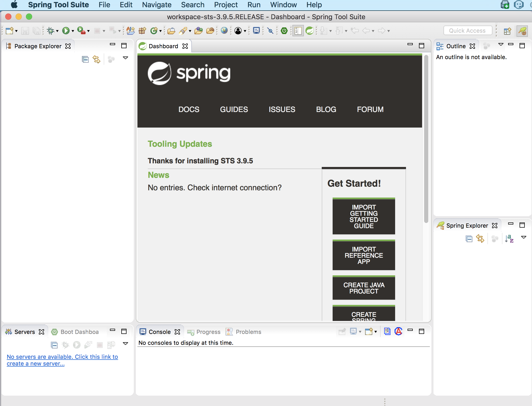Switch to the Problems tab

point(248,332)
